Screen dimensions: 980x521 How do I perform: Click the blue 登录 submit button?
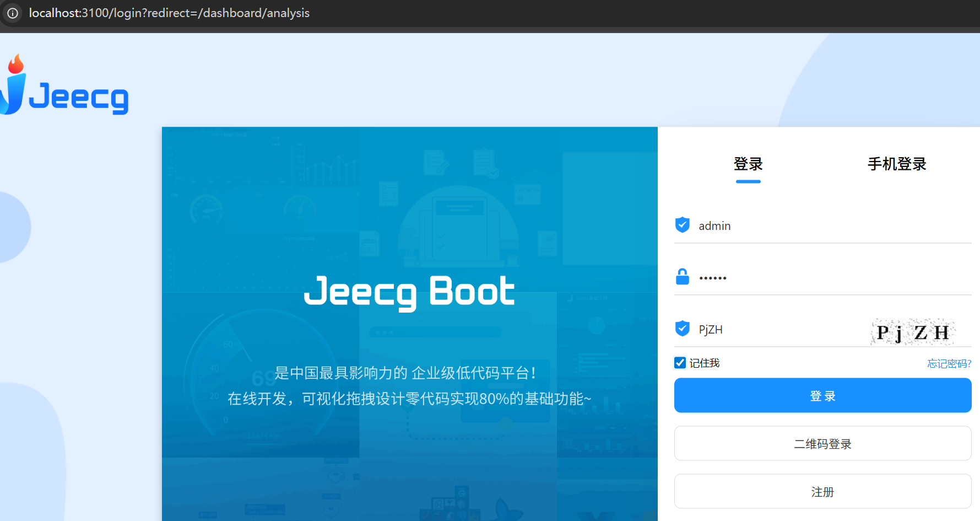[822, 395]
